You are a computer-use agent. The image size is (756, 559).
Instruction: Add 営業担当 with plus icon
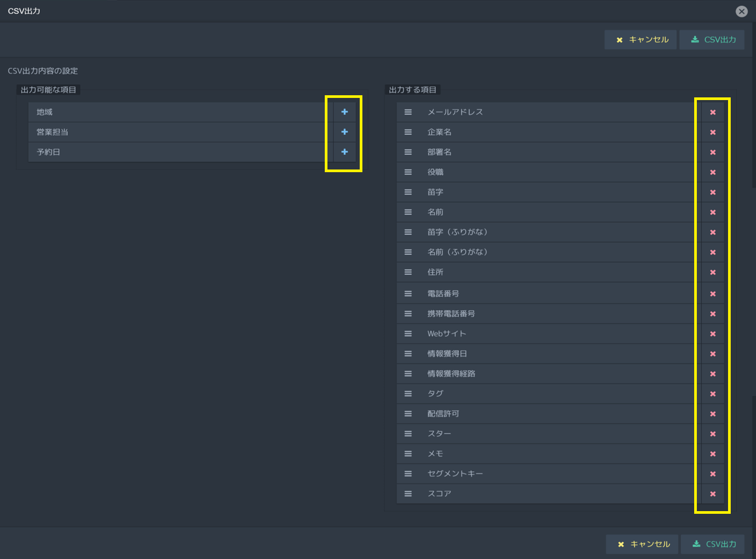click(x=345, y=132)
